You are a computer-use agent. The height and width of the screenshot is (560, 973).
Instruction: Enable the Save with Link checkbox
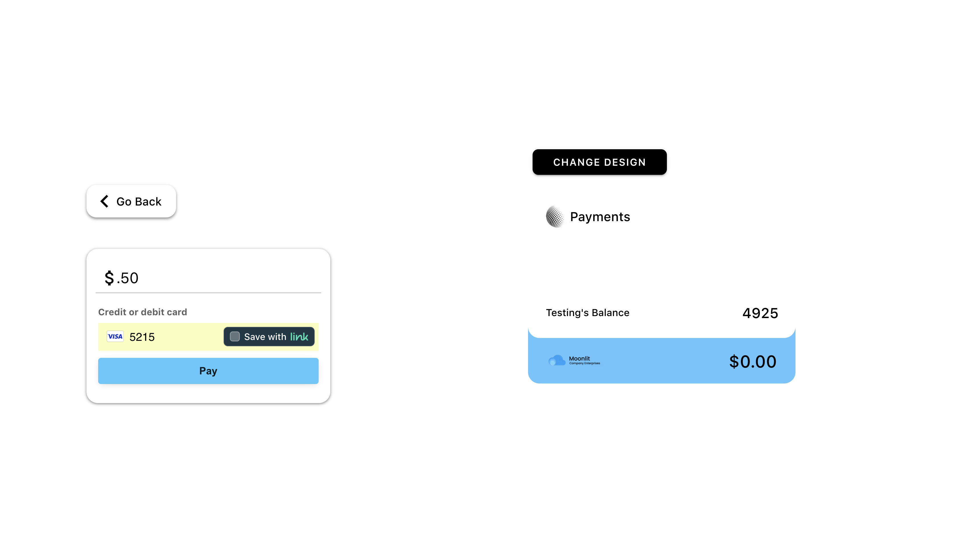(x=235, y=337)
